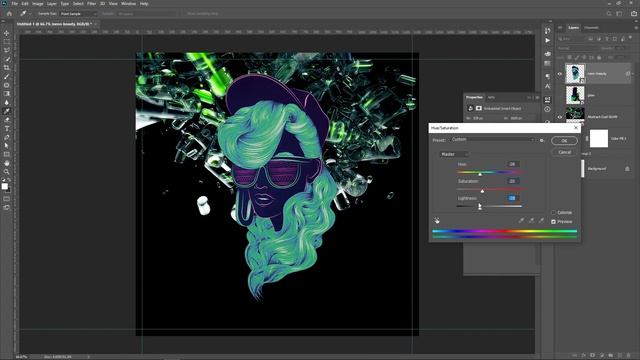Image resolution: width=640 pixels, height=360 pixels.
Task: Select the Horizontal Type tool
Action: (x=7, y=129)
